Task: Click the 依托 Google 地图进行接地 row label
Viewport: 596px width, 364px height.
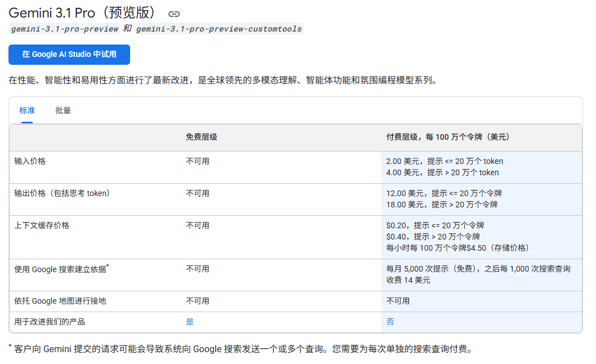Action: point(60,301)
